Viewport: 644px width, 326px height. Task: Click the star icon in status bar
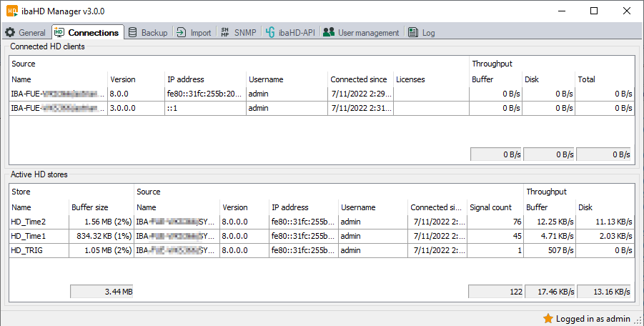pos(548,318)
